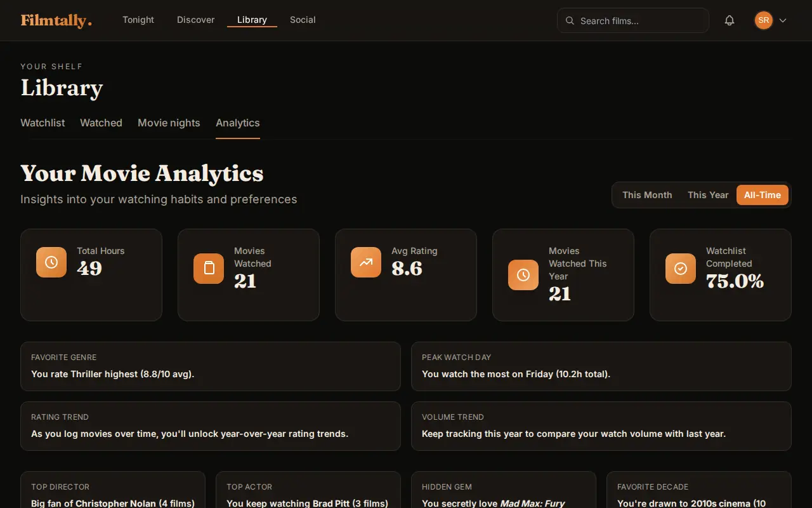The width and height of the screenshot is (812, 508).
Task: Choose the This Month time range
Action: (647, 195)
